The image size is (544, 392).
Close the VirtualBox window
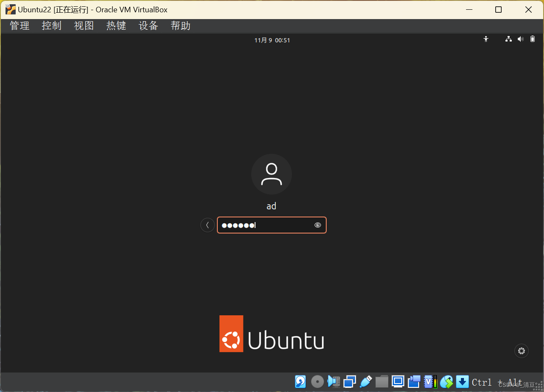point(528,9)
